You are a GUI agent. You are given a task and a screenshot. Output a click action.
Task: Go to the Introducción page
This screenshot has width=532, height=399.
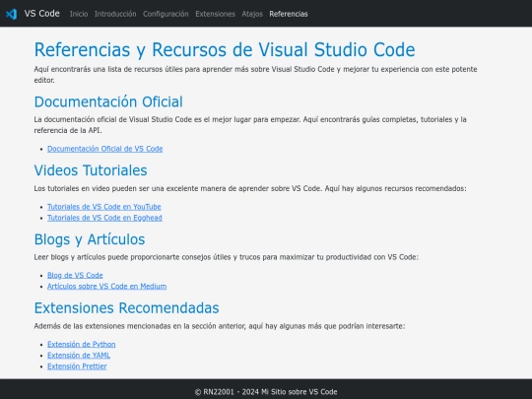pos(115,14)
